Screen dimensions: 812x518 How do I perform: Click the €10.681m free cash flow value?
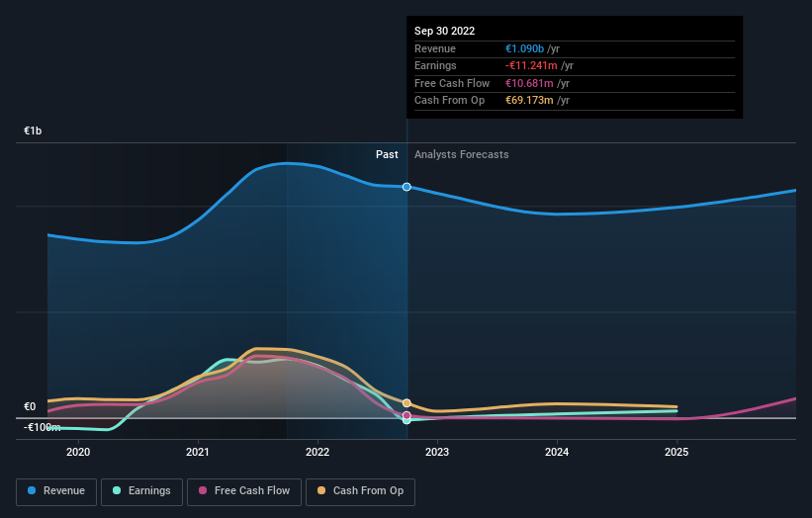click(x=529, y=83)
